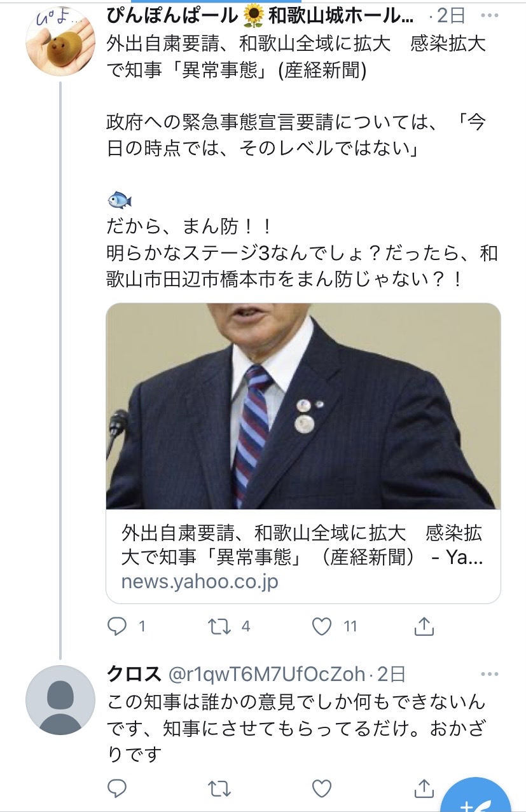The width and height of the screenshot is (526, 812).
Task: Open the article headline in link card
Action: (302, 545)
